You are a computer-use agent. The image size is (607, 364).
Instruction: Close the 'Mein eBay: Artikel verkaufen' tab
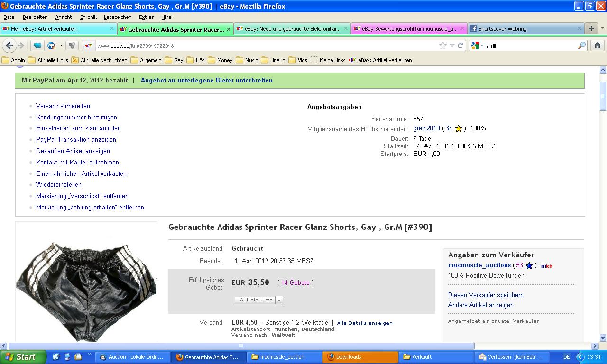112,28
